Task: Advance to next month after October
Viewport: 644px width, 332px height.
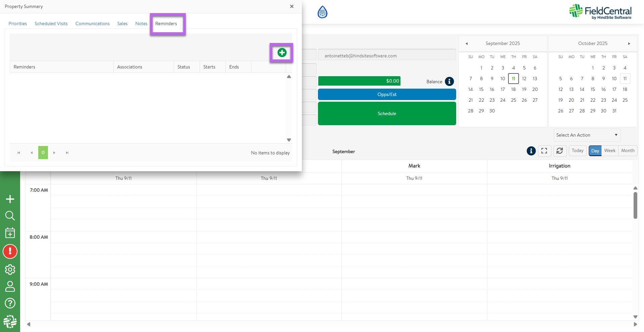Action: point(629,44)
